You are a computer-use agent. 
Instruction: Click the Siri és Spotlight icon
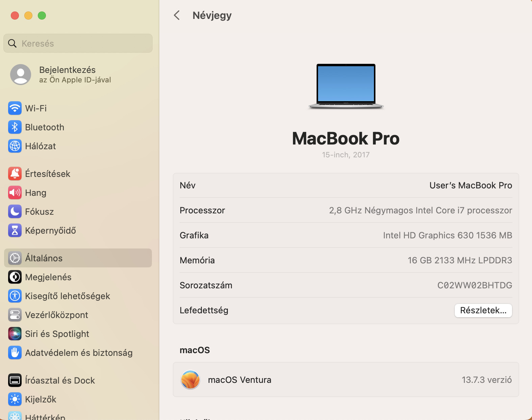[15, 334]
